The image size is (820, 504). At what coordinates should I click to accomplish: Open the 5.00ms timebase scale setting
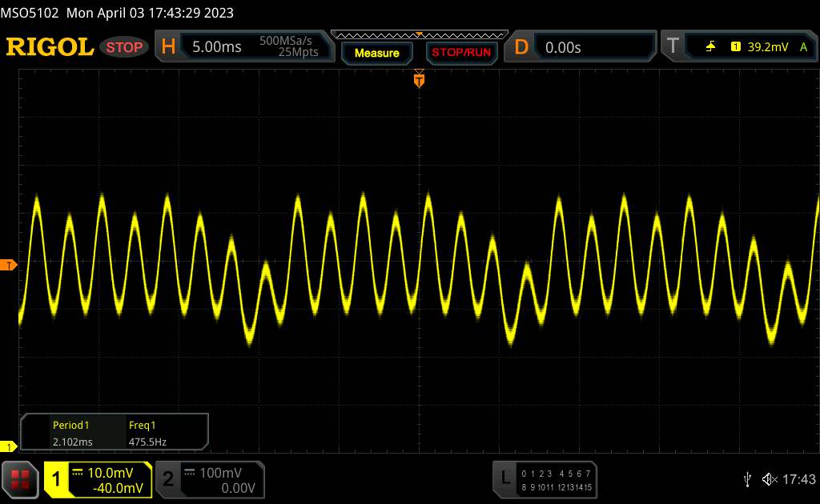tap(217, 47)
